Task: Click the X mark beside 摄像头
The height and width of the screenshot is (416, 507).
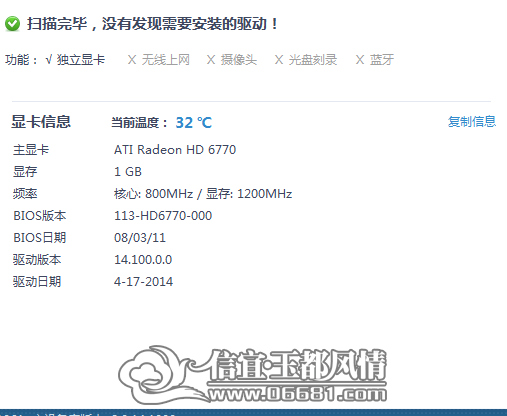Action: coord(211,60)
